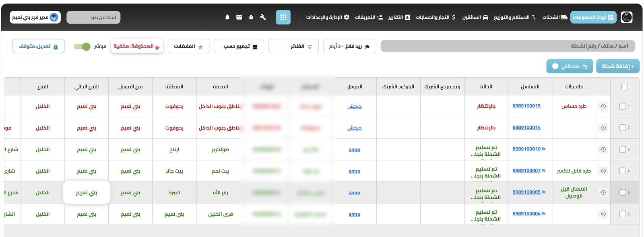Open the التعريفات definitions menu
Screen dimensions: 644x237
pyautogui.click(x=369, y=17)
